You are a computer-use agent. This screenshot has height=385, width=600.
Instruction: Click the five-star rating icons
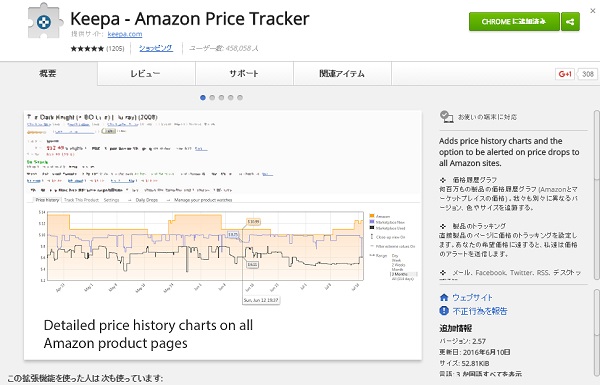87,49
